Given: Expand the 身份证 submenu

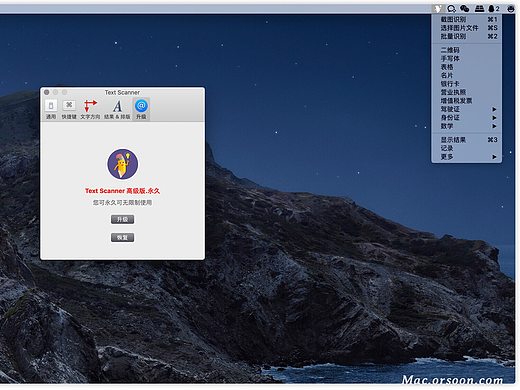Looking at the screenshot, I should (x=467, y=118).
